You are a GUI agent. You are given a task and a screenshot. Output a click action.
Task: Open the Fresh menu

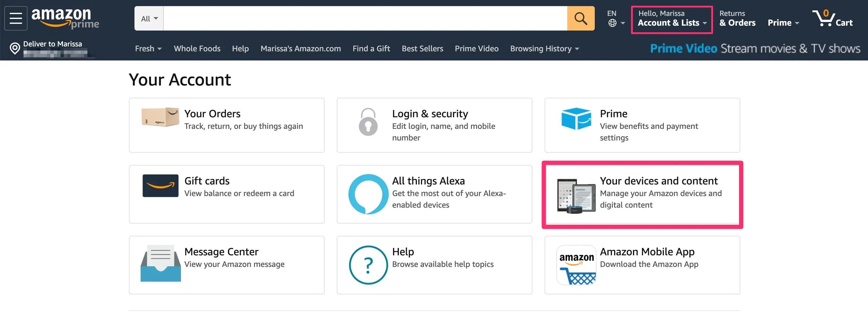pos(148,49)
